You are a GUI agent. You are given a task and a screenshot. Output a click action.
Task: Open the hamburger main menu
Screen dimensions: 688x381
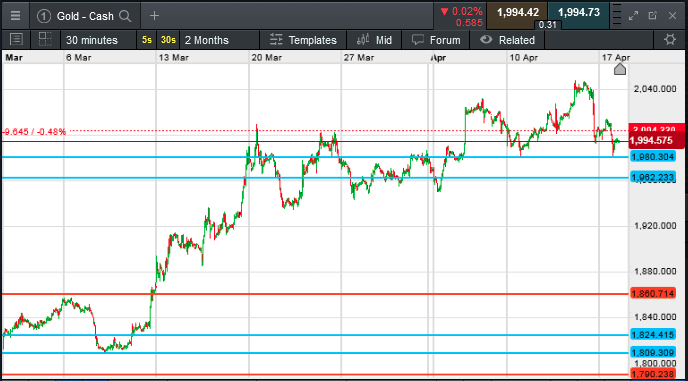click(15, 16)
